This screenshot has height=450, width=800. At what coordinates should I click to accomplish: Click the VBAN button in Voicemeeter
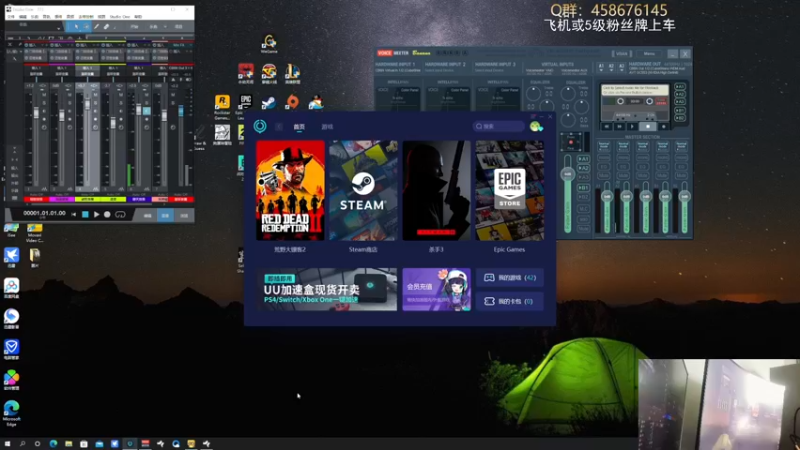tap(621, 54)
